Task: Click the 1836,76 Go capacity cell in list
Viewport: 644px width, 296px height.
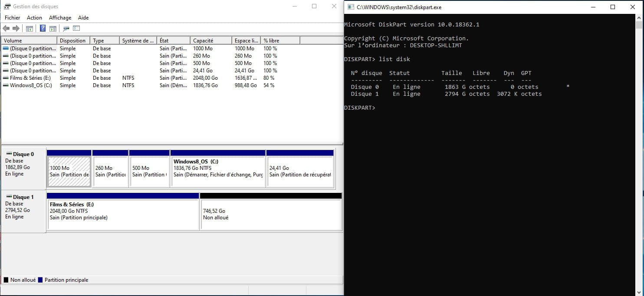Action: [x=205, y=85]
